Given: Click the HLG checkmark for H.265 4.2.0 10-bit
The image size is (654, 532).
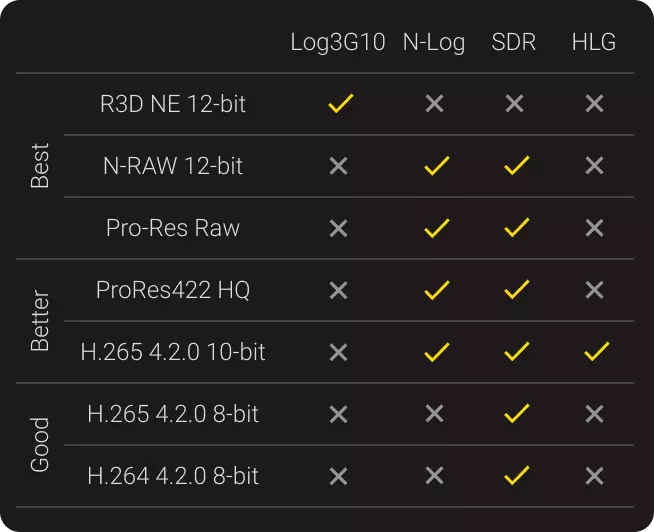Looking at the screenshot, I should 596,352.
